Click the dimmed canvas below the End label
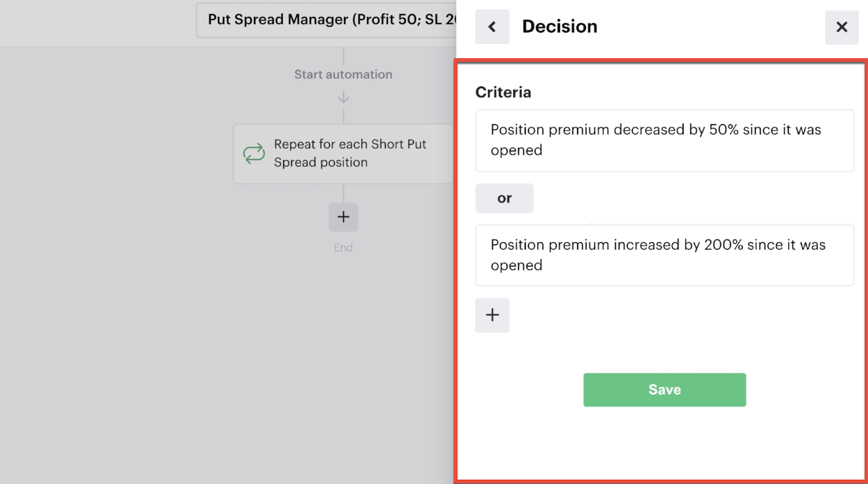 pos(343,353)
